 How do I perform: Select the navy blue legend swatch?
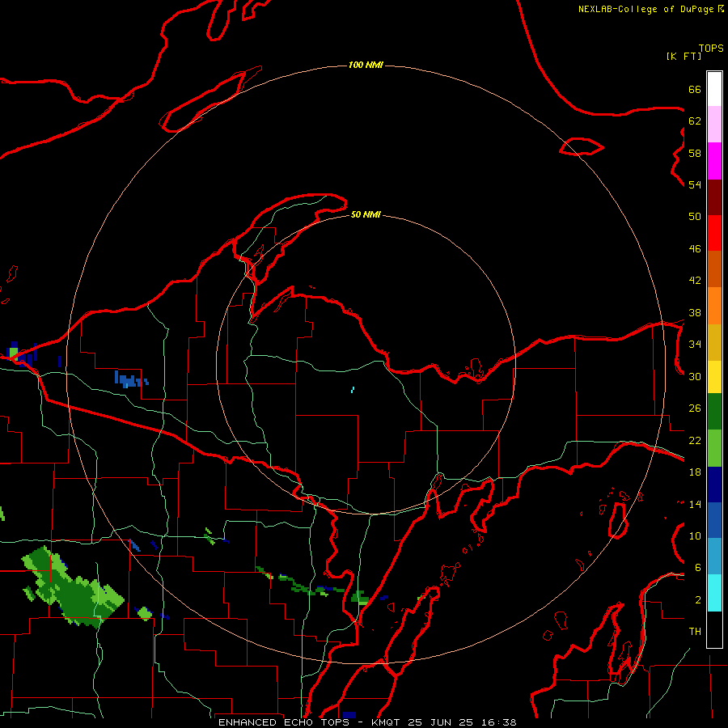[714, 485]
